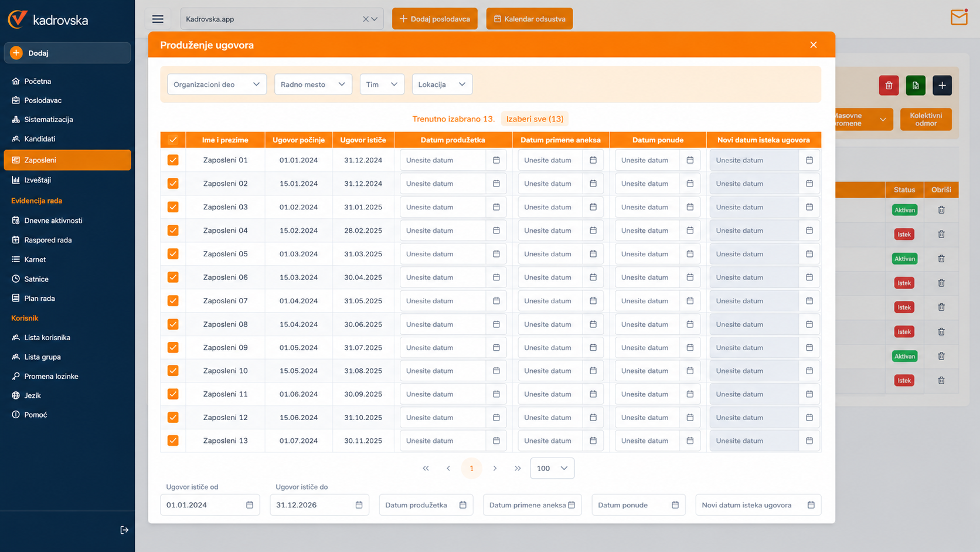Open calendar icon in Ugovor ističe od
Screen dimensions: 980x552
coord(250,505)
